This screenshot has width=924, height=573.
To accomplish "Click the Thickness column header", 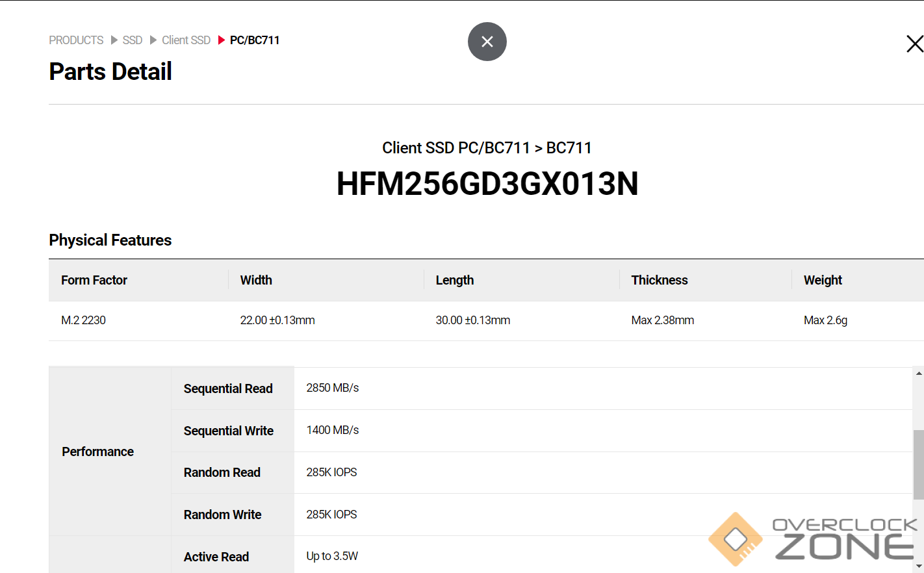I will pos(659,280).
